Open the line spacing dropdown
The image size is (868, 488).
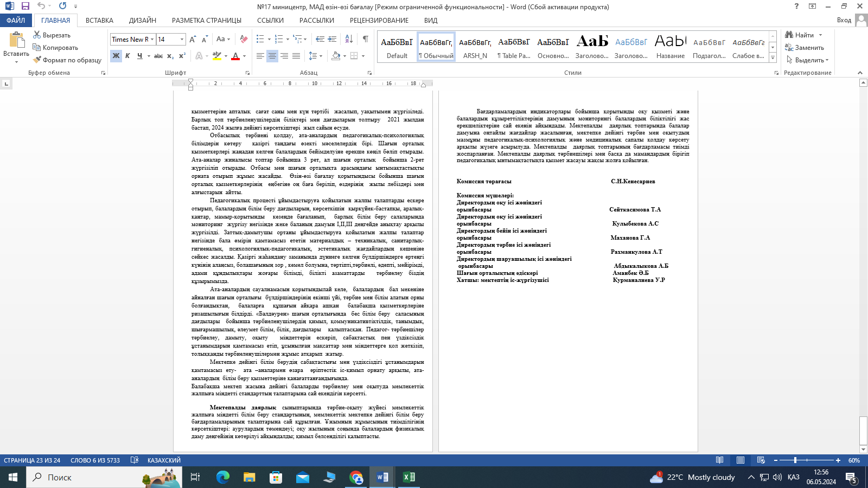(x=315, y=56)
